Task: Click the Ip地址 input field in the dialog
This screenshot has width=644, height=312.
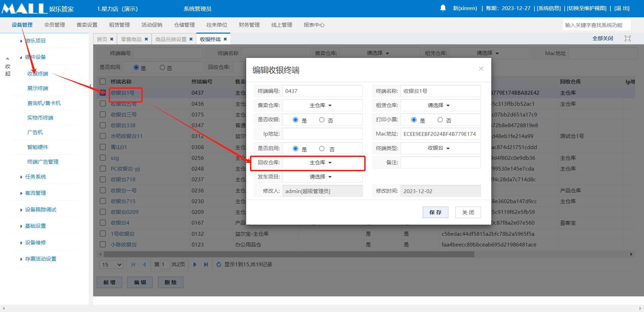Action: 322,134
